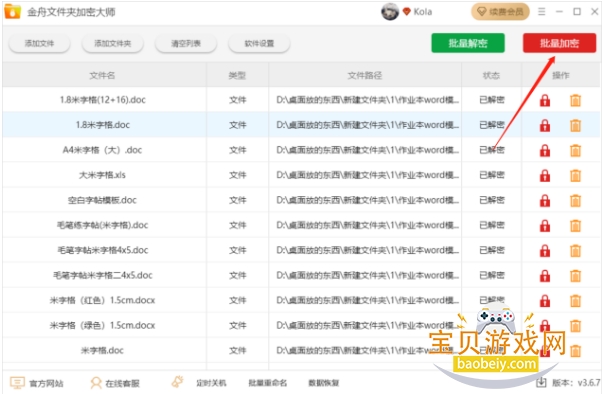Trash the 米字格(红色)1.5cm.docx entry

[x=575, y=301]
